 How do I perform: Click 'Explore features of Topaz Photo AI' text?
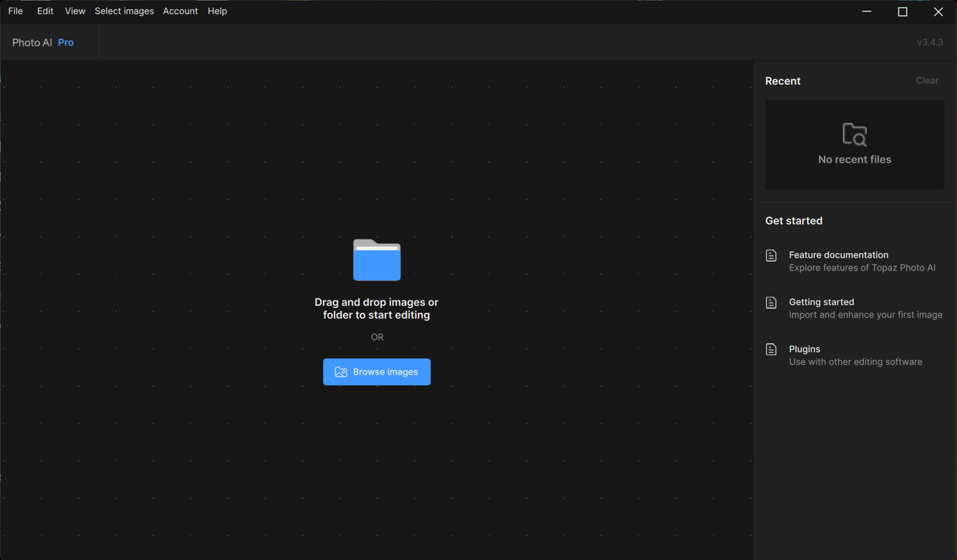pyautogui.click(x=862, y=268)
